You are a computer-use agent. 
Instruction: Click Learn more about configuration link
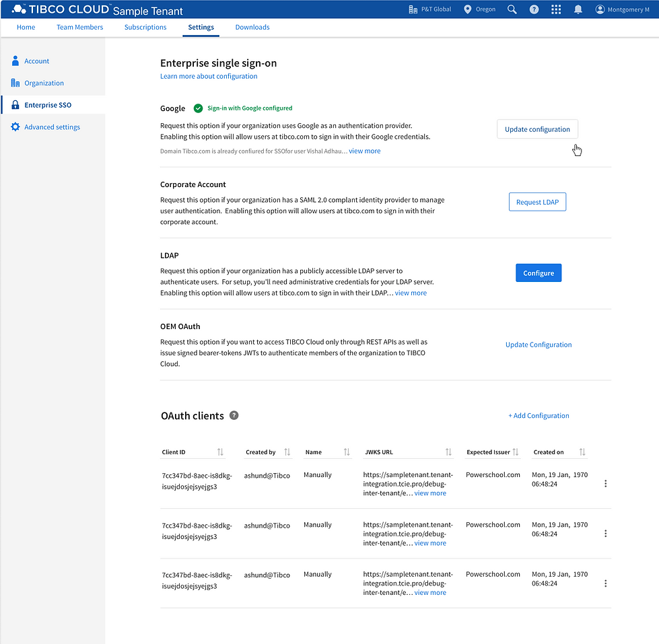pyautogui.click(x=209, y=76)
